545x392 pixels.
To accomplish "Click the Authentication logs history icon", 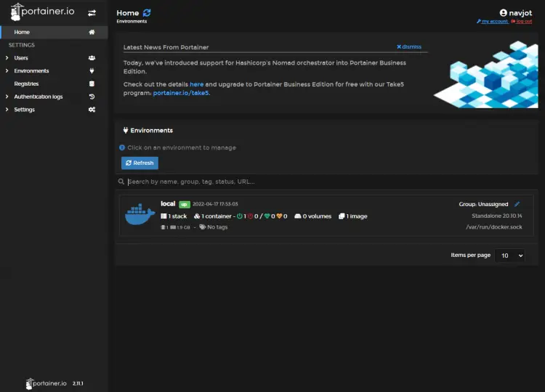I will (92, 97).
